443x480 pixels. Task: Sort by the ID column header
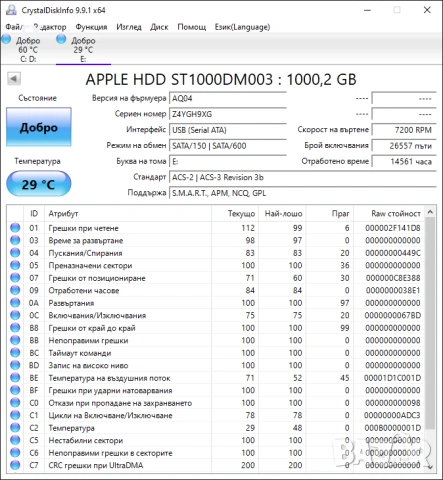(34, 213)
